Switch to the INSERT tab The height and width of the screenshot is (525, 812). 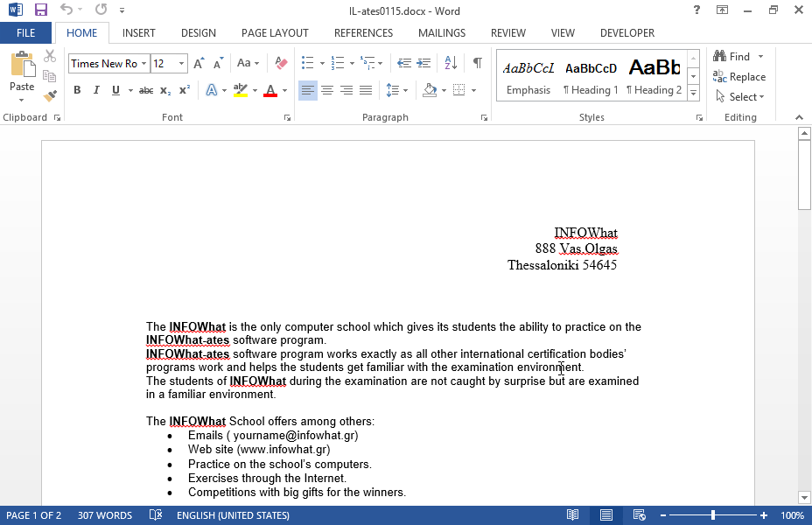[139, 33]
